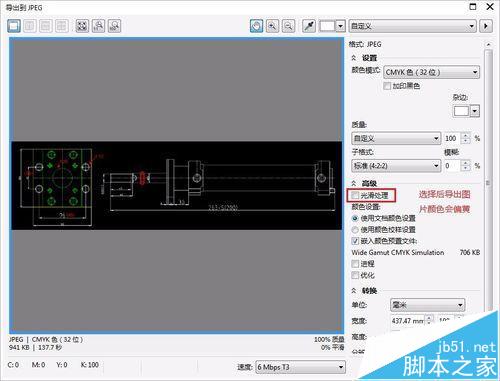Select the single full preview layout icon
500x381 pixels.
pyautogui.click(x=14, y=26)
